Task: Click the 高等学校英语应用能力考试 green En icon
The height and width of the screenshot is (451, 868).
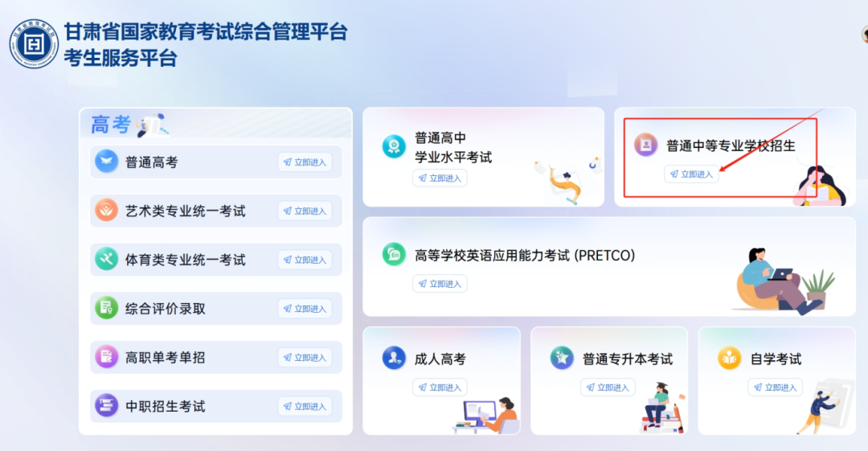Action: (394, 254)
